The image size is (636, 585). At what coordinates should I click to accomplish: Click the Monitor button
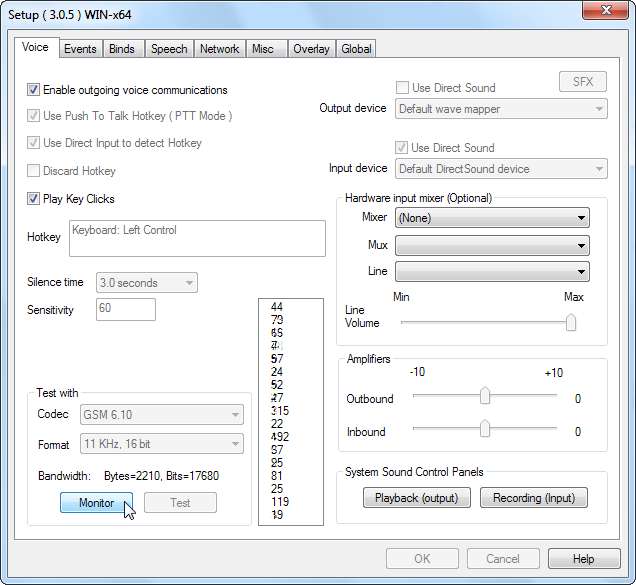click(x=97, y=503)
